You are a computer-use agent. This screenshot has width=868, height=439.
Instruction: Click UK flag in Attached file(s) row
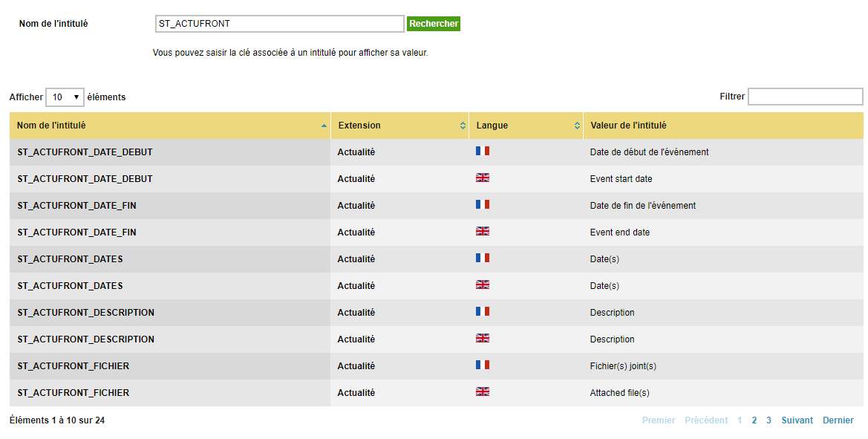pos(482,391)
